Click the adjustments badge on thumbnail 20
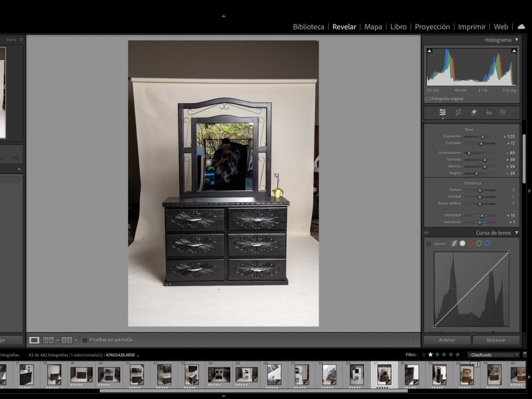Image resolution: width=532 pixels, height=399 pixels. pyautogui.click(x=101, y=370)
